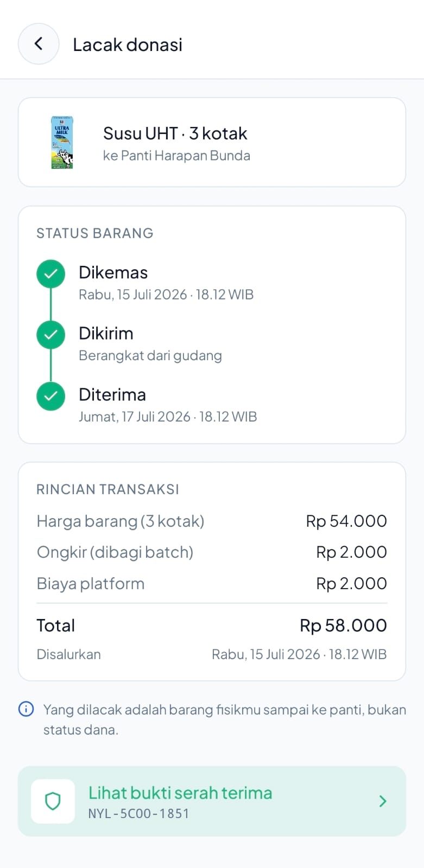The width and height of the screenshot is (424, 868).
Task: Tap the back arrow button
Action: (x=39, y=44)
